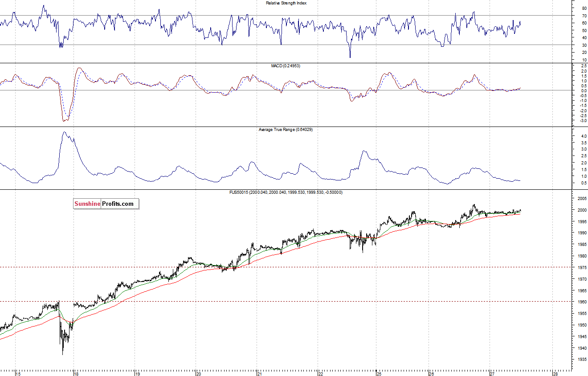The height and width of the screenshot is (376, 588).
Task: Click the MACD scale label -2.0
Action: point(583,110)
